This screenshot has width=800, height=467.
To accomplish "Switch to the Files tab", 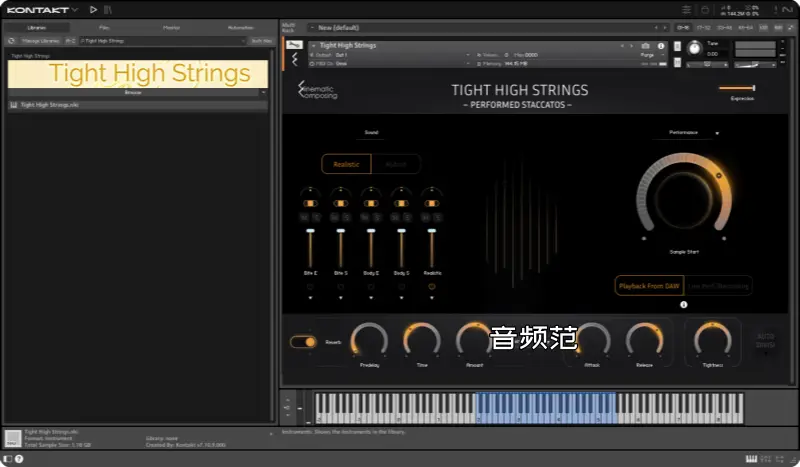I will (104, 28).
